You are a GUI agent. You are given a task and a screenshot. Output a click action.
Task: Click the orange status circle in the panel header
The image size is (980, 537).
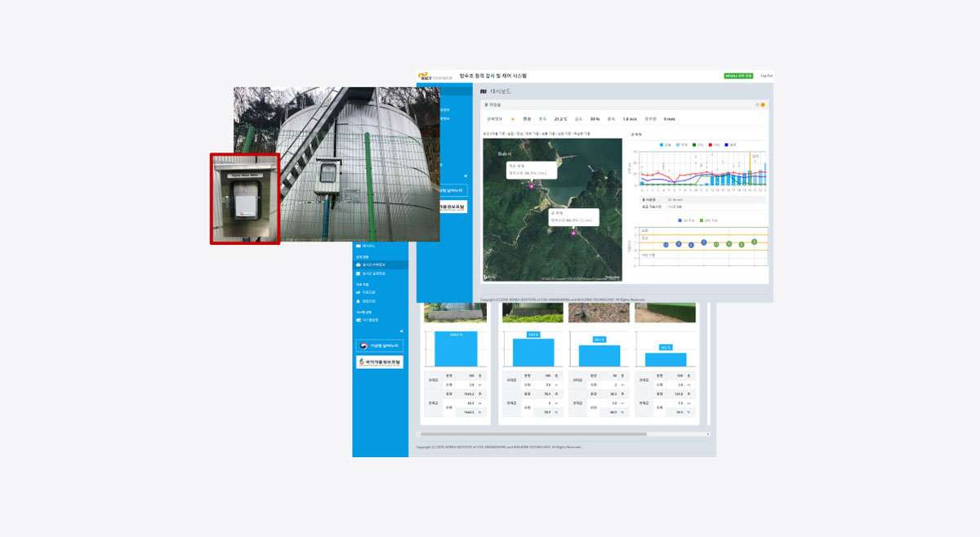point(763,105)
